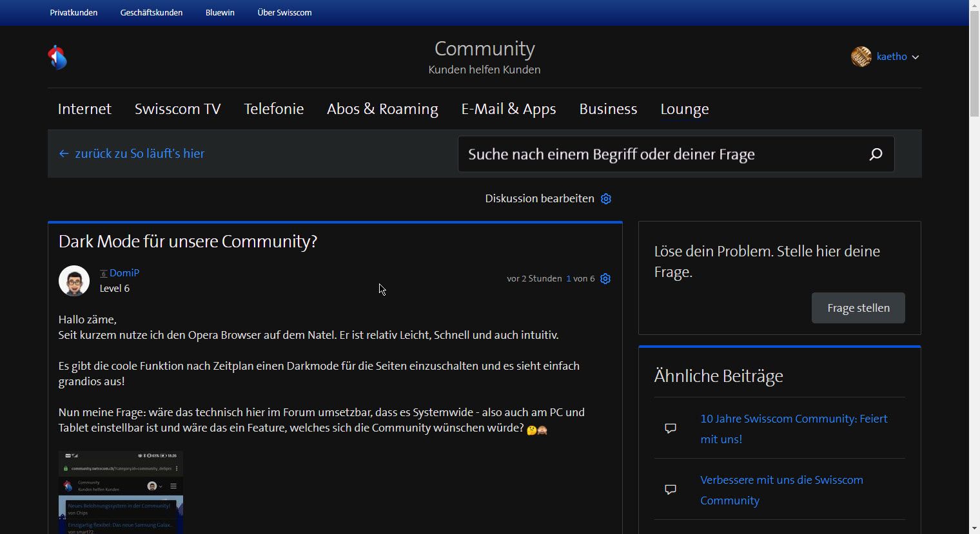Click the speech bubble icon beside Verbessere mit uns

(x=671, y=490)
